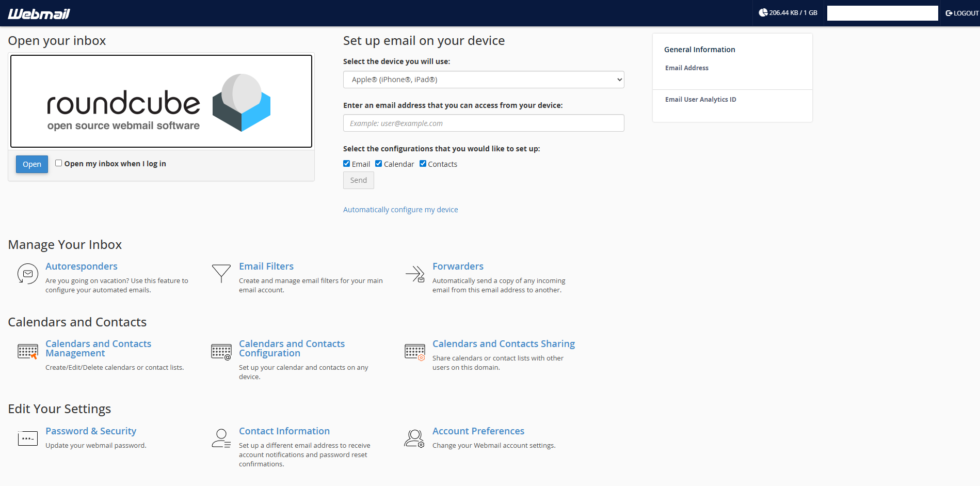
Task: Click the Password & Security icon
Action: [x=28, y=438]
